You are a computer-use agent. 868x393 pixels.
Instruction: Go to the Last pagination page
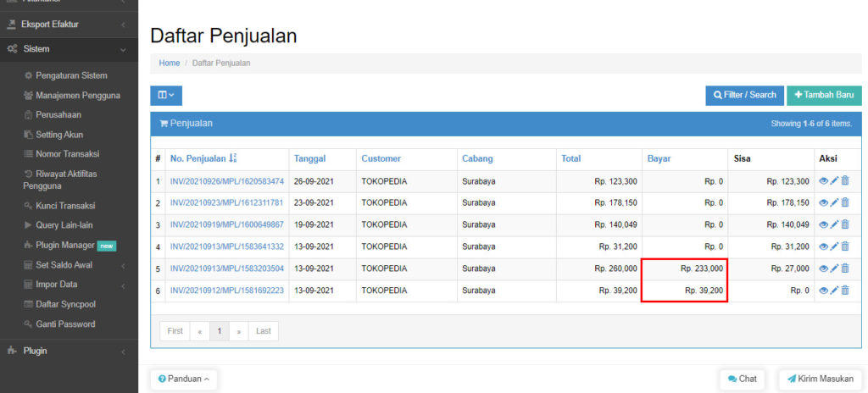point(264,331)
